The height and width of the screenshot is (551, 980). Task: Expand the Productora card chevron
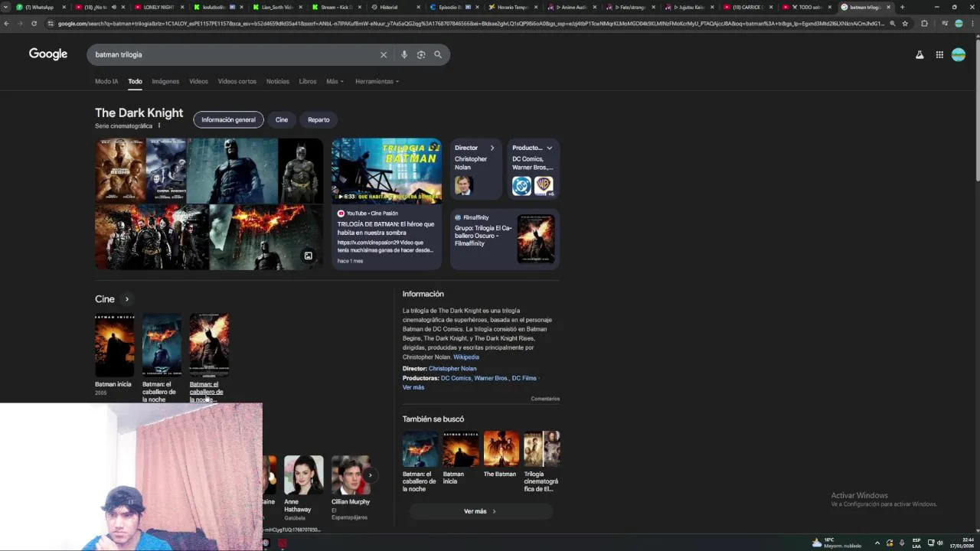click(x=549, y=148)
